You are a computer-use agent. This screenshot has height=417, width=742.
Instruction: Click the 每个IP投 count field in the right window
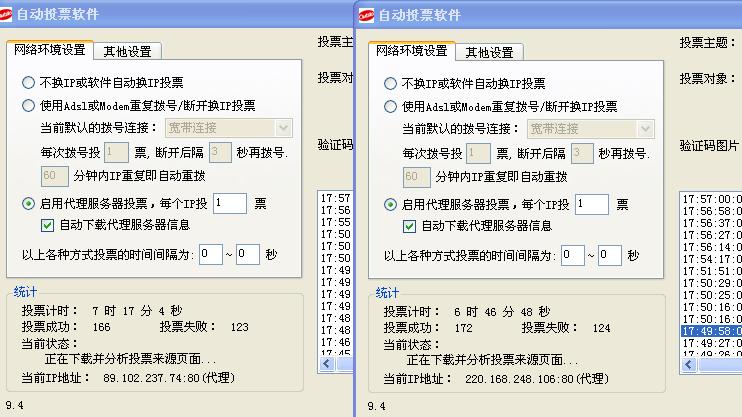591,204
